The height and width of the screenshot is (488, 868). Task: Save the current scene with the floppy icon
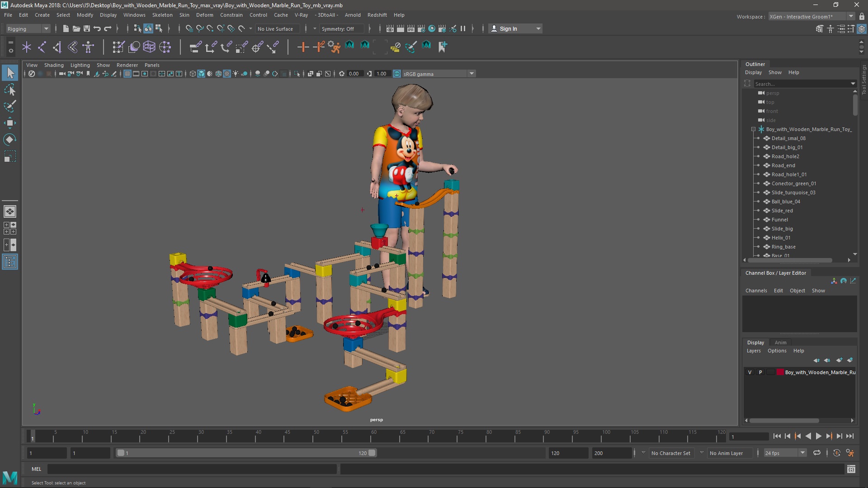coord(87,28)
